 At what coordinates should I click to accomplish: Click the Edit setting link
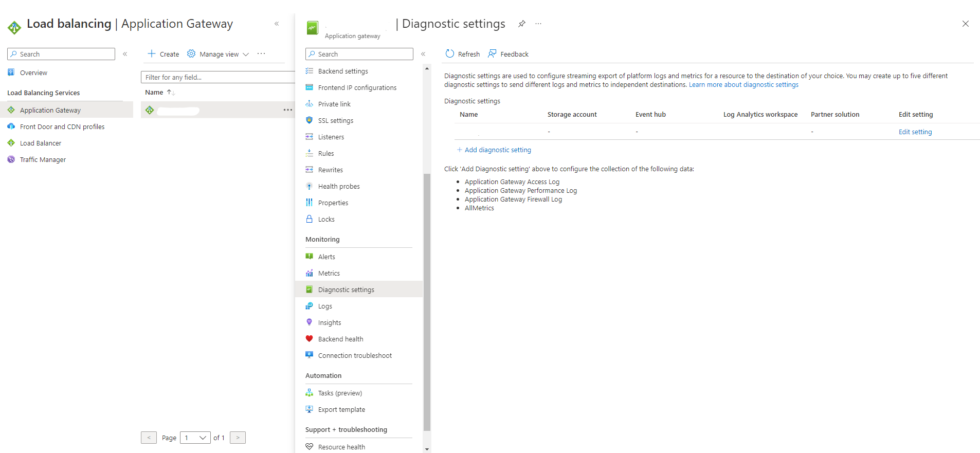915,132
